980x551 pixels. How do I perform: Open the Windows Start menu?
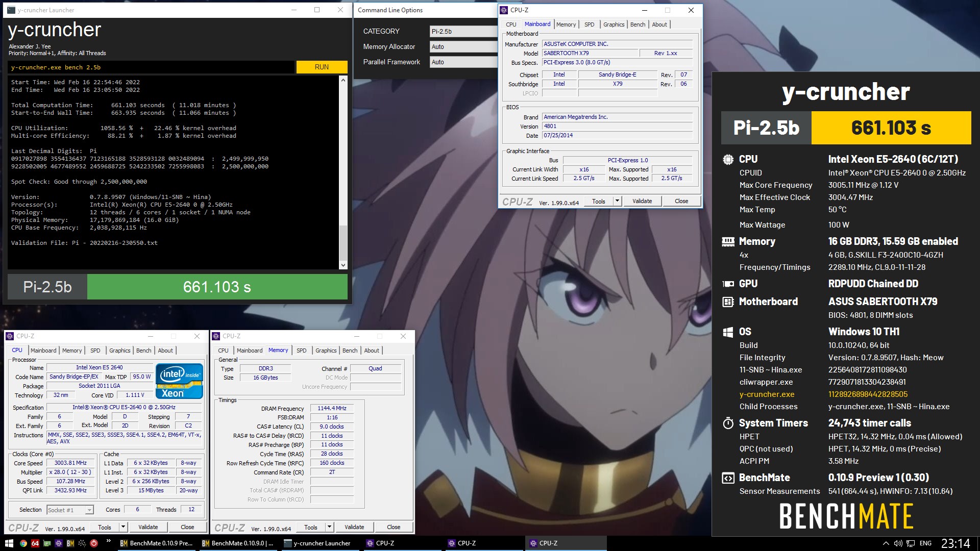[9, 543]
